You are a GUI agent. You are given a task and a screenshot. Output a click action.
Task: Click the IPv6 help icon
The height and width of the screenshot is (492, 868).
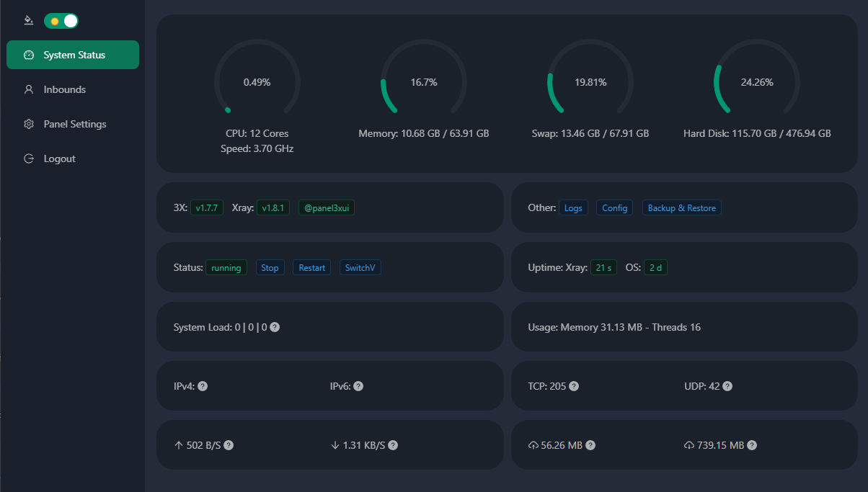[x=358, y=386]
